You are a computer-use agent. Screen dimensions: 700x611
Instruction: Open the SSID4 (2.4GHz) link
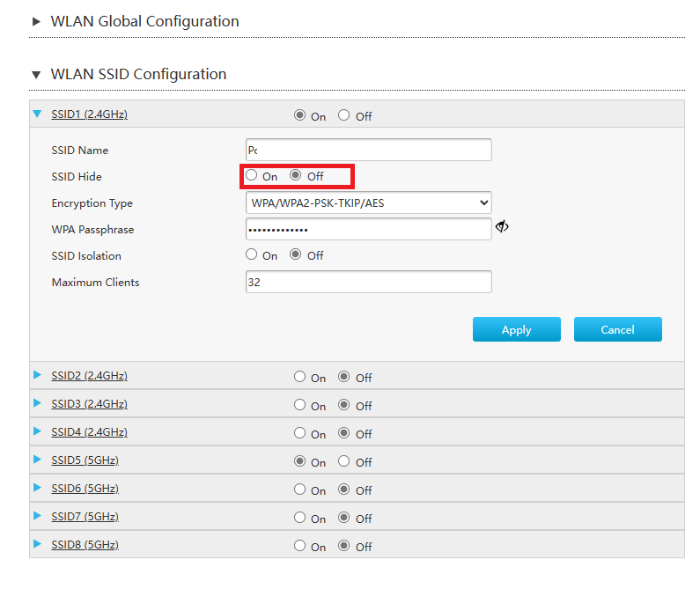[x=89, y=432]
